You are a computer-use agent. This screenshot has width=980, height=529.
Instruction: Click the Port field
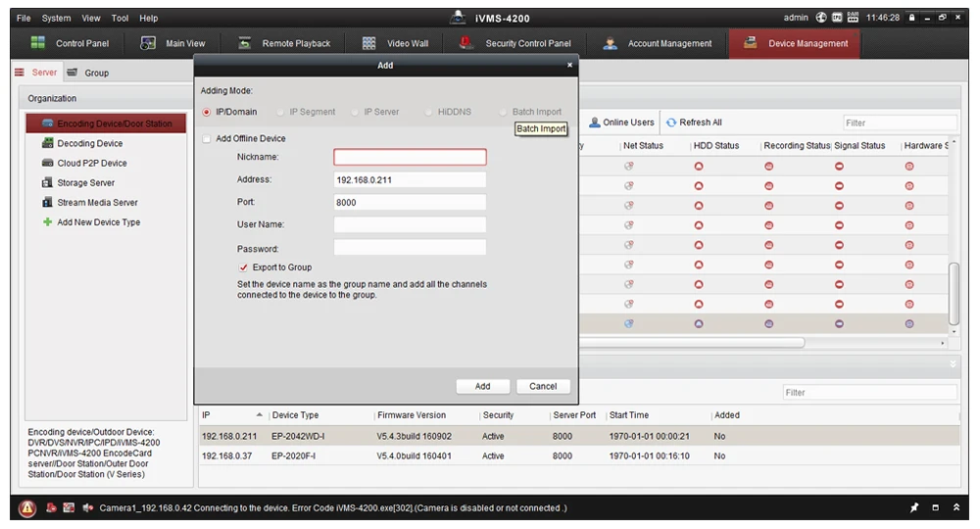tap(410, 203)
